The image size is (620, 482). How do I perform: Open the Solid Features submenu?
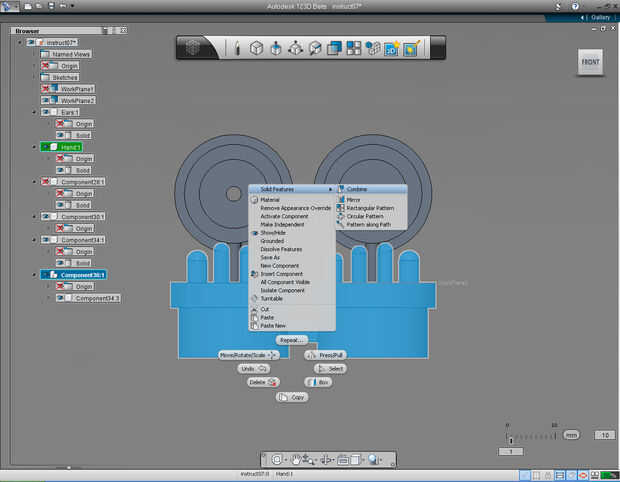pyautogui.click(x=292, y=189)
